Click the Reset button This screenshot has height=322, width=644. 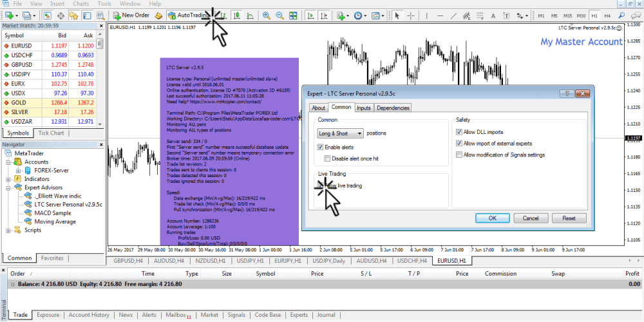[x=569, y=218]
